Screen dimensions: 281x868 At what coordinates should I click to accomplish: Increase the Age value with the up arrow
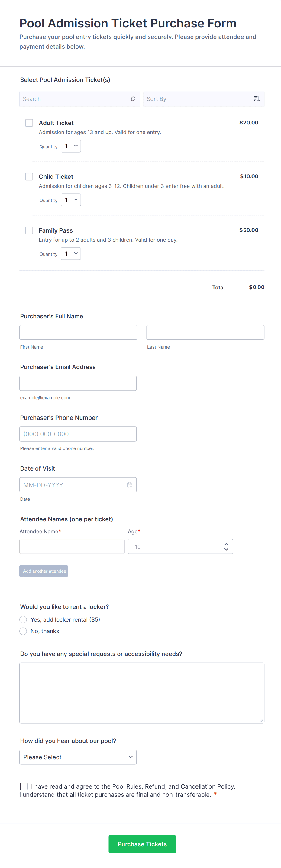pyautogui.click(x=226, y=544)
